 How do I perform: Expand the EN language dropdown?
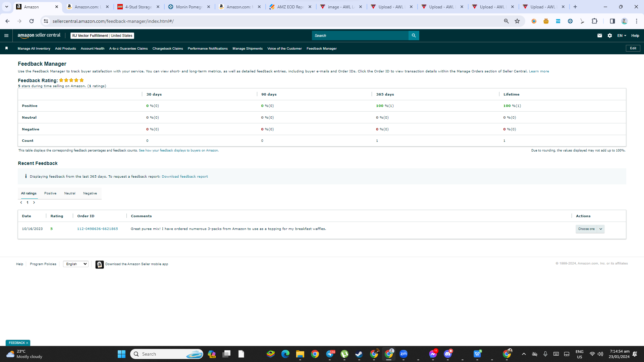point(622,36)
